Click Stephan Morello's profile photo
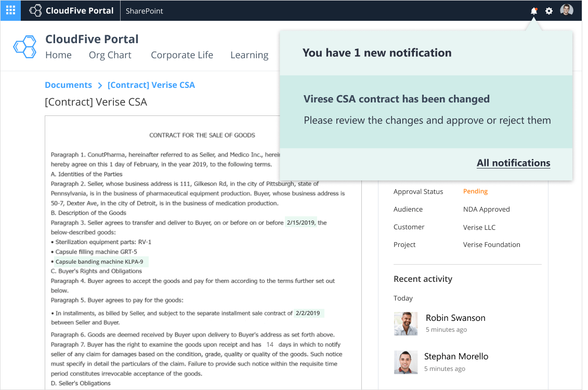Screen dimensions: 588x390 [x=406, y=362]
